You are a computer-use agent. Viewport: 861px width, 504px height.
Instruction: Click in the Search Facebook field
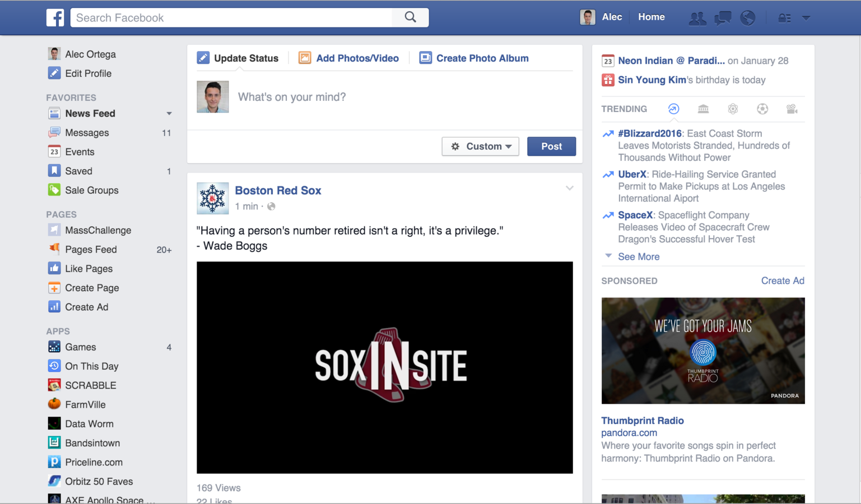[231, 17]
